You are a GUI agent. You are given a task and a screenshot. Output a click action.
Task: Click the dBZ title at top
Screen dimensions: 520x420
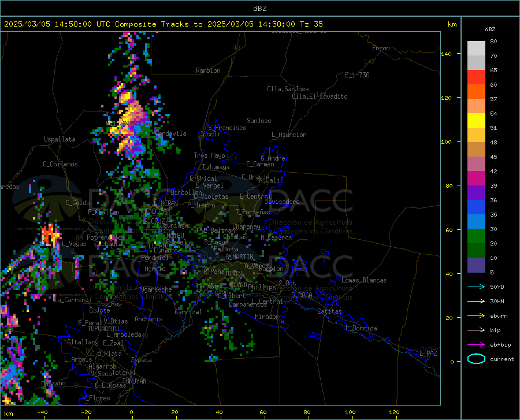click(x=259, y=9)
